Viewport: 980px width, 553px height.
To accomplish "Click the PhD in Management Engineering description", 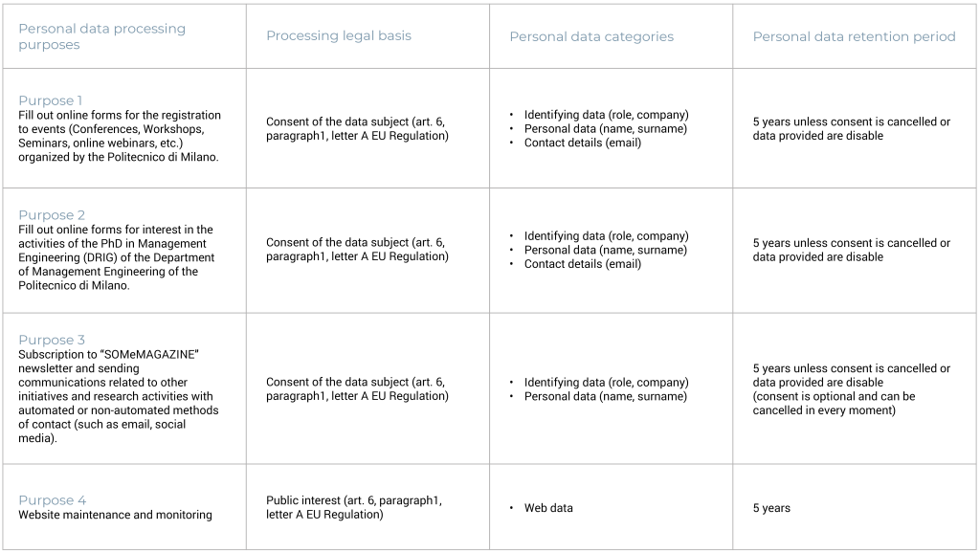I will (x=117, y=257).
